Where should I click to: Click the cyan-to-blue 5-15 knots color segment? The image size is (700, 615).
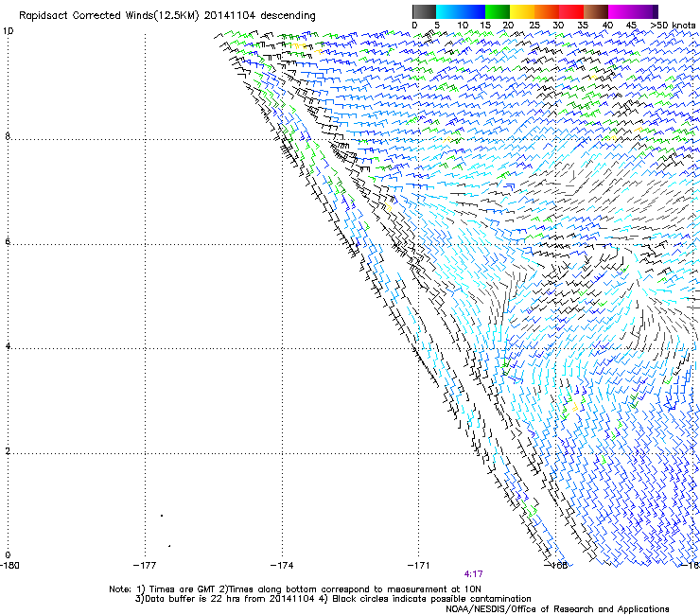461,11
